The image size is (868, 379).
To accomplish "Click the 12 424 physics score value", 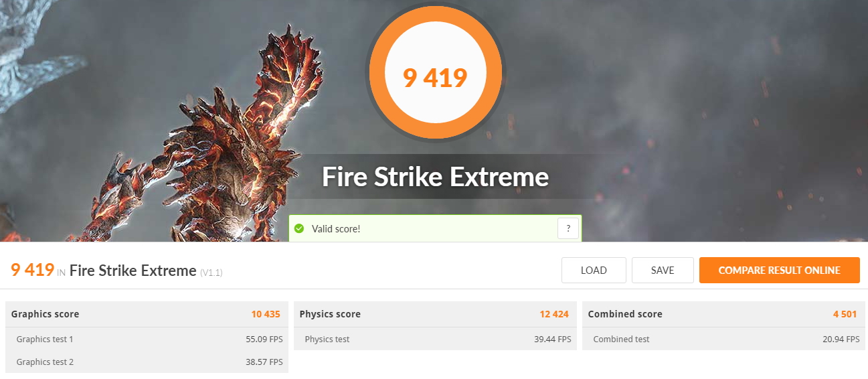I will [554, 314].
